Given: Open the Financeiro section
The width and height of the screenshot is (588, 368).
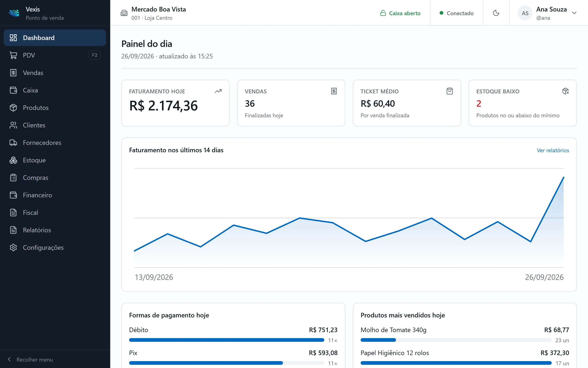Looking at the screenshot, I should (x=55, y=195).
